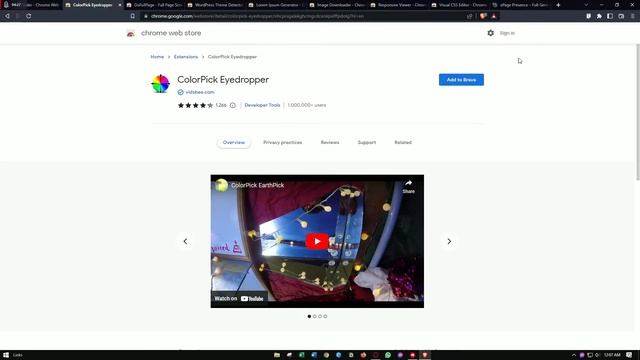The image size is (640, 360).
Task: Open the notification center icon
Action: pyautogui.click(x=629, y=355)
